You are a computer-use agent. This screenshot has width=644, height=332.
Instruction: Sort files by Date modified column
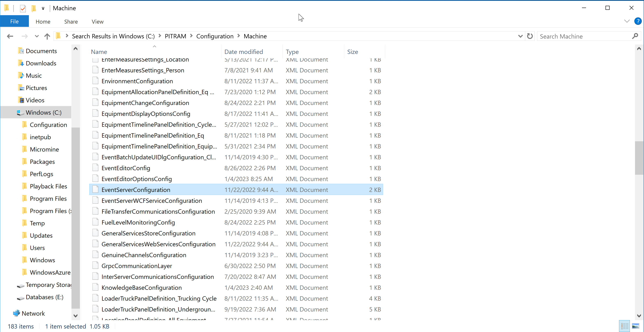pos(243,52)
